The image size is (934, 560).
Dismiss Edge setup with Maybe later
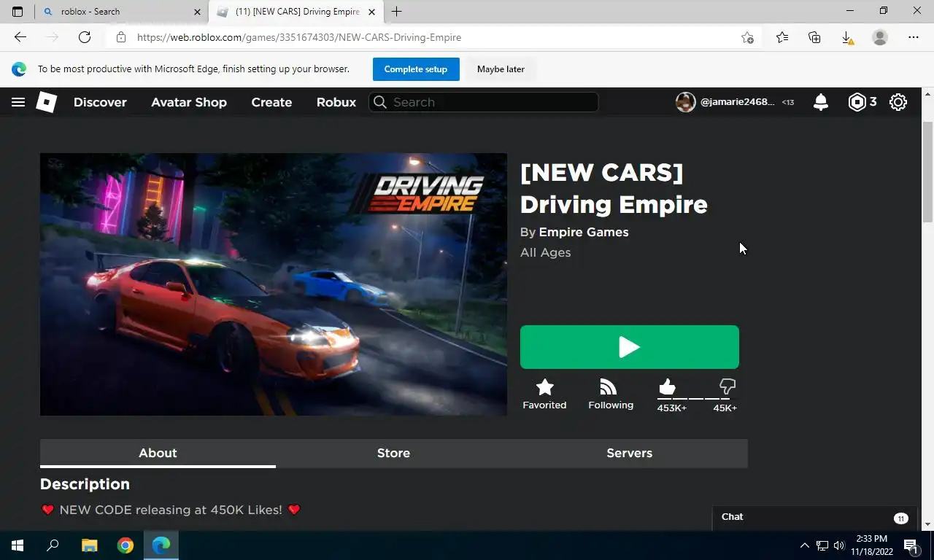[501, 69]
